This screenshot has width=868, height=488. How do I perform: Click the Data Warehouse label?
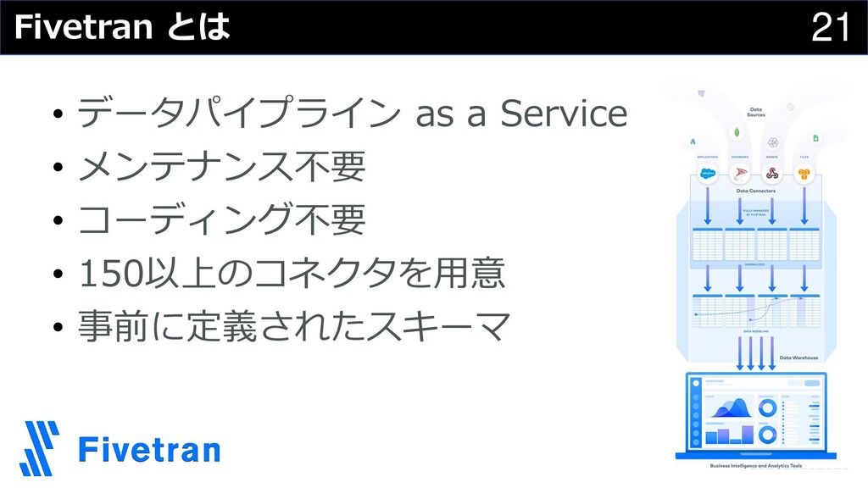coord(798,358)
